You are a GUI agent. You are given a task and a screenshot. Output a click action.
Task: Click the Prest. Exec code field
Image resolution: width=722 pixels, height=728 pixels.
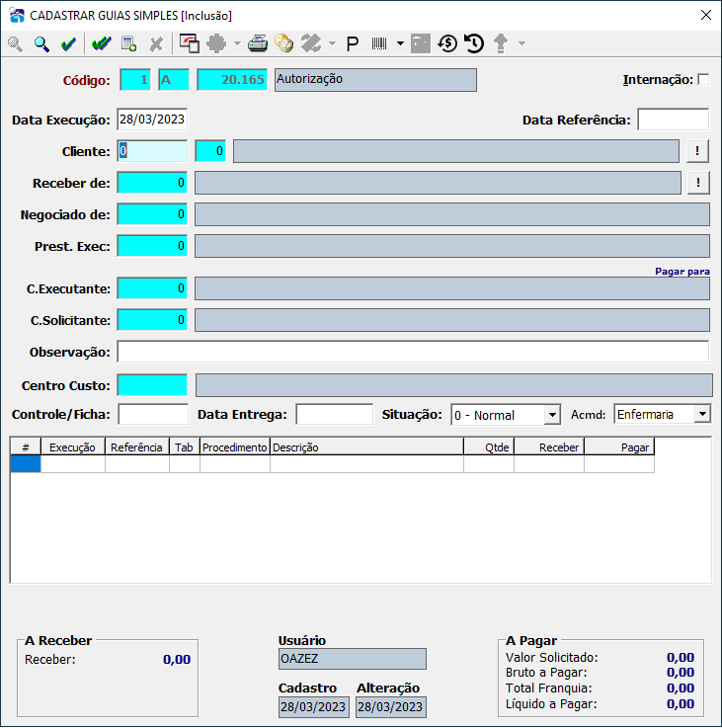pos(152,246)
